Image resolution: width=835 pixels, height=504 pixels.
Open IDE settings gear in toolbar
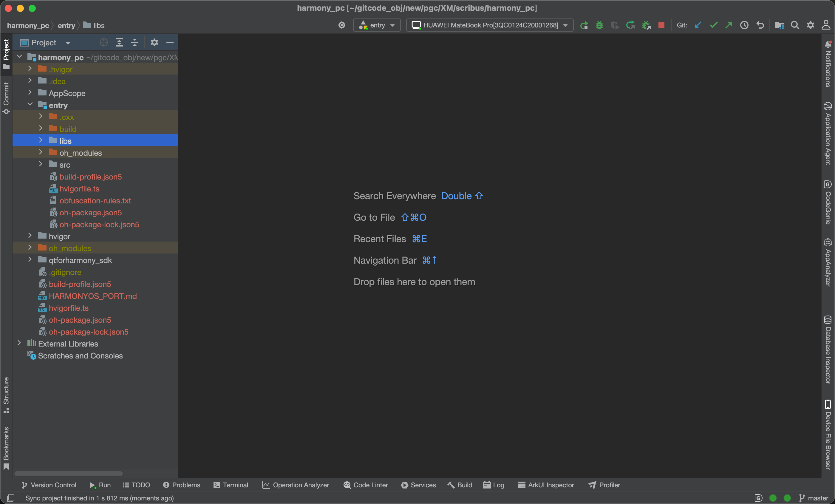click(x=810, y=25)
